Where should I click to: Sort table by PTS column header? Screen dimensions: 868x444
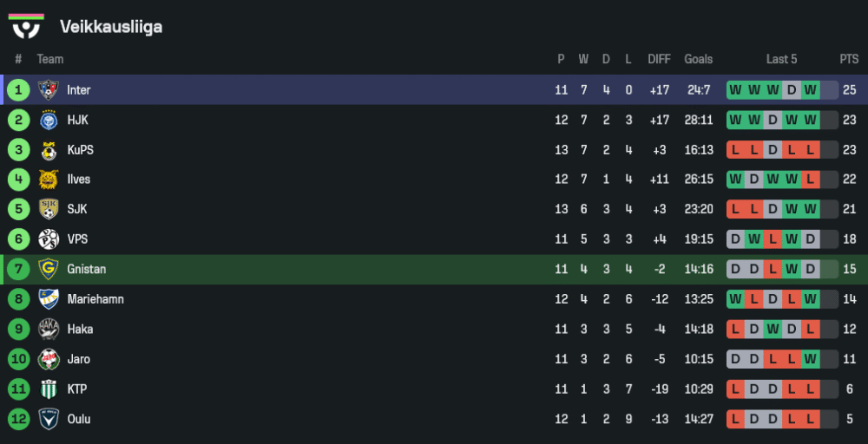848,59
